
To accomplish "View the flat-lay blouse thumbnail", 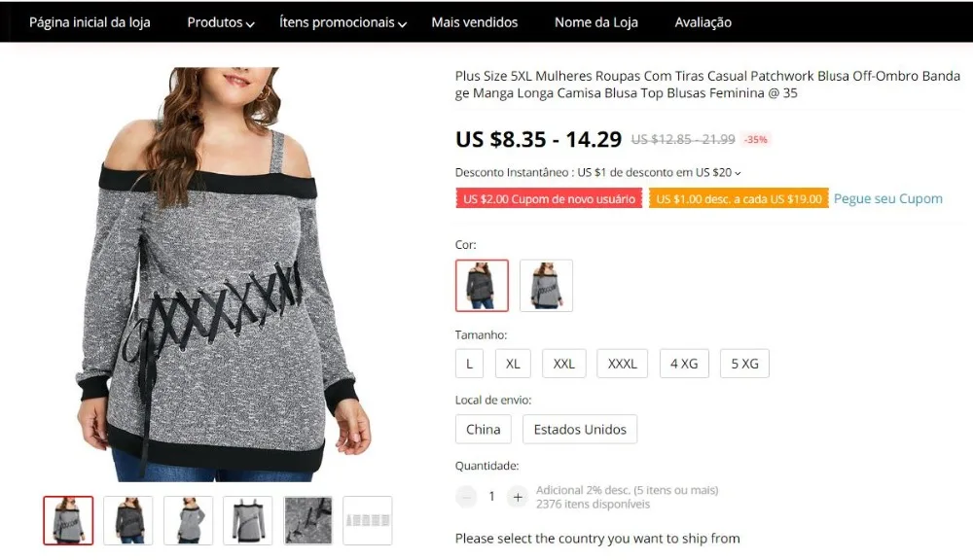I will (247, 520).
